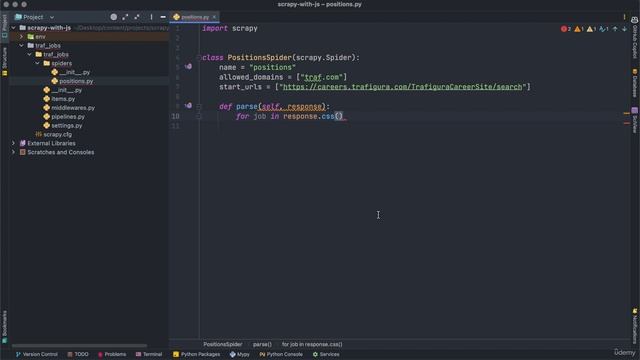Click Collapse All icon in Project panel
The image size is (640, 360).
pyautogui.click(x=137, y=17)
